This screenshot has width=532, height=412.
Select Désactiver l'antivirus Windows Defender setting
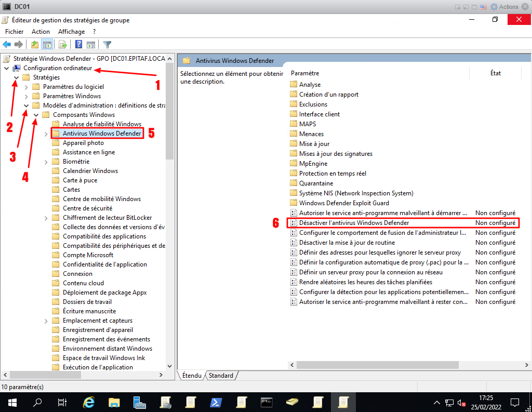(354, 223)
